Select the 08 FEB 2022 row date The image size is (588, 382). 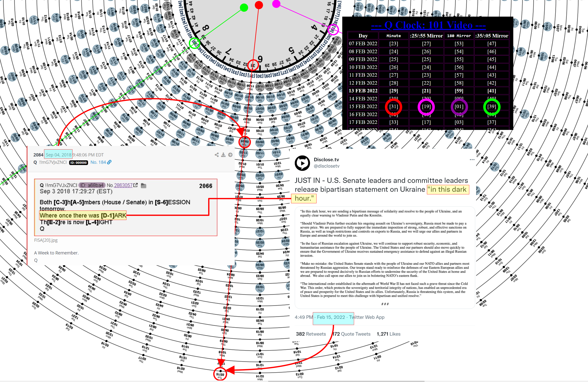tap(363, 52)
